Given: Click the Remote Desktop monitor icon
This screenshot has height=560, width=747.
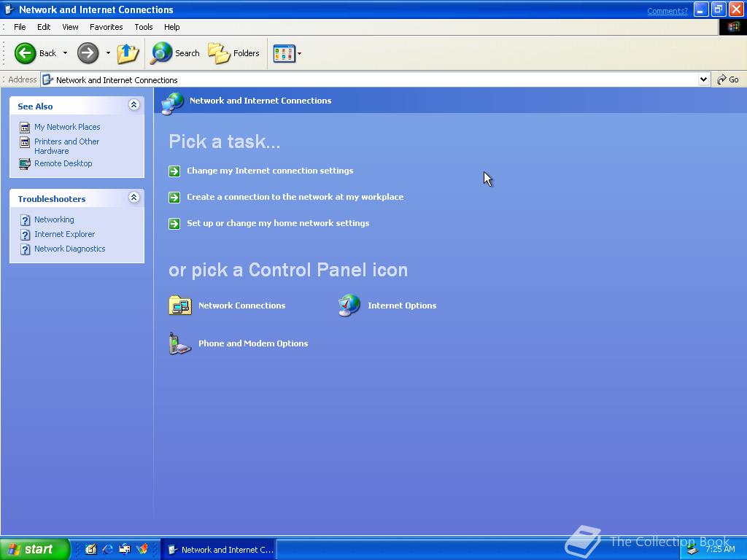Looking at the screenshot, I should tap(25, 164).
